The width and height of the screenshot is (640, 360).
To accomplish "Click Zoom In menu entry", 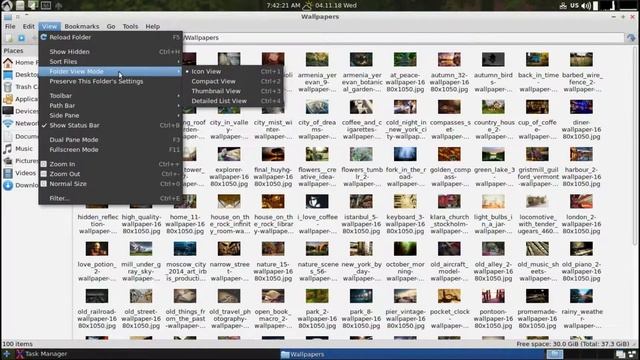I will [110, 164].
